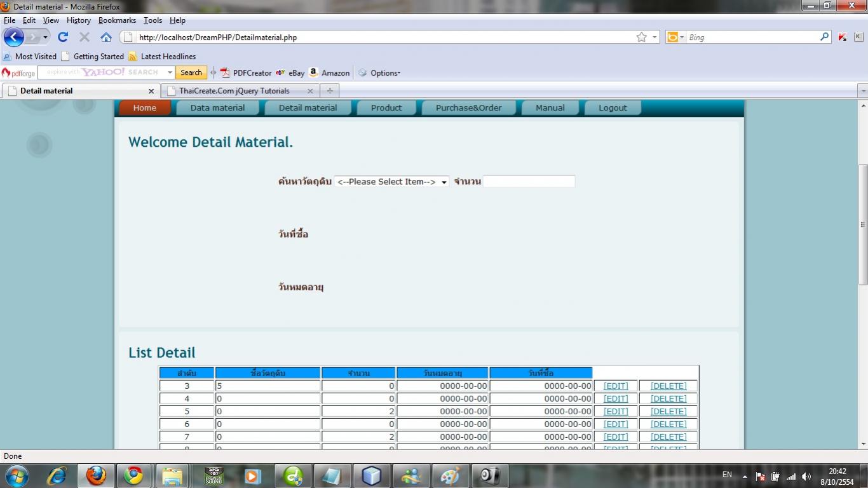Go back using the Firefox Back arrow
Screen dimensions: 868x488
click(14, 37)
